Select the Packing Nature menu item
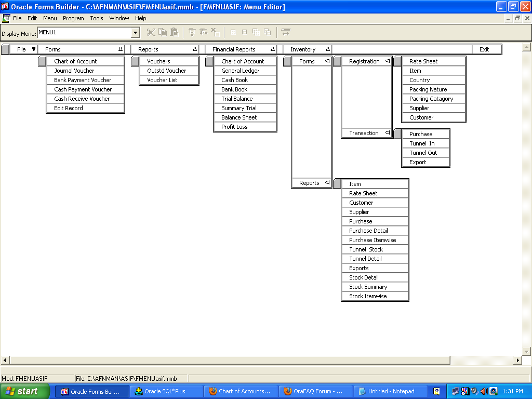 (434, 89)
